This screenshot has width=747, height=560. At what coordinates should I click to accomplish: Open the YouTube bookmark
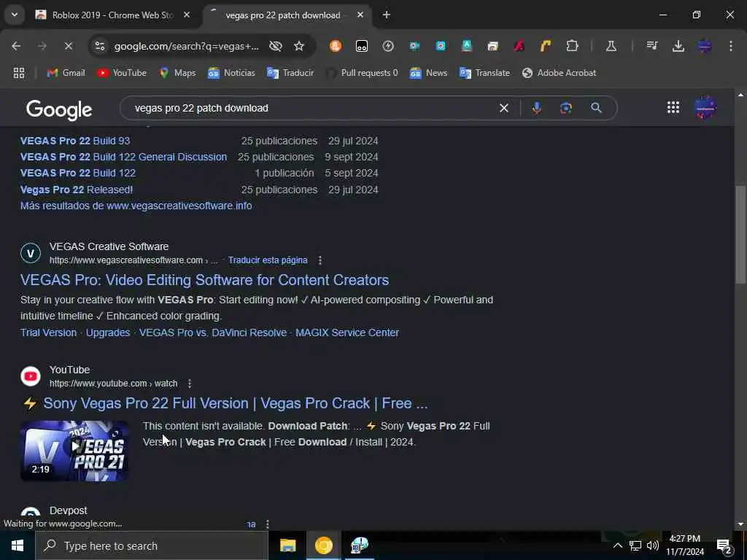click(122, 73)
